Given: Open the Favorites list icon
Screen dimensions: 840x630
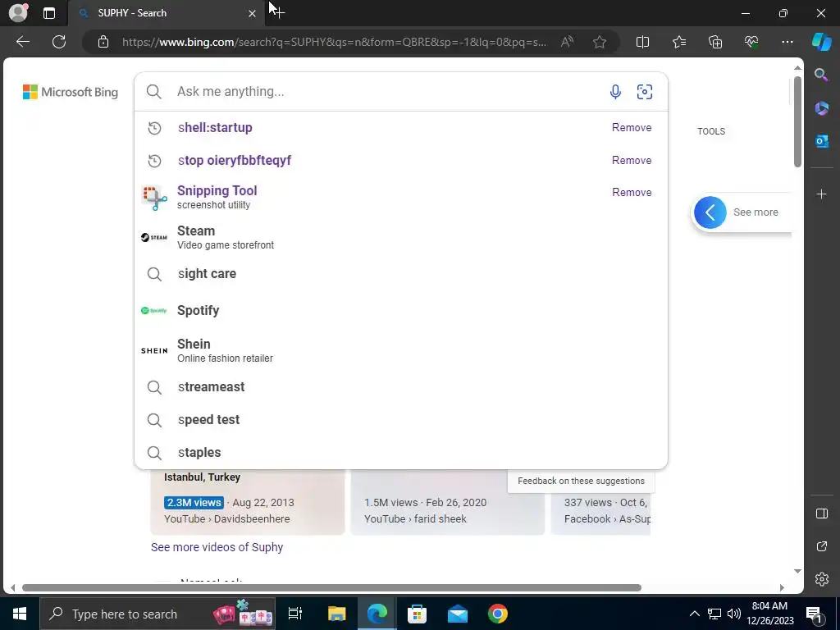Looking at the screenshot, I should (x=678, y=42).
